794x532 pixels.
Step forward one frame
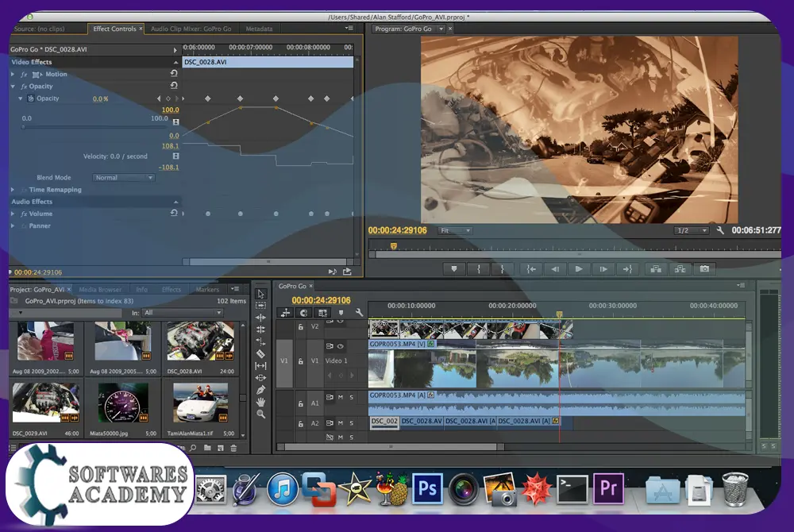(603, 269)
